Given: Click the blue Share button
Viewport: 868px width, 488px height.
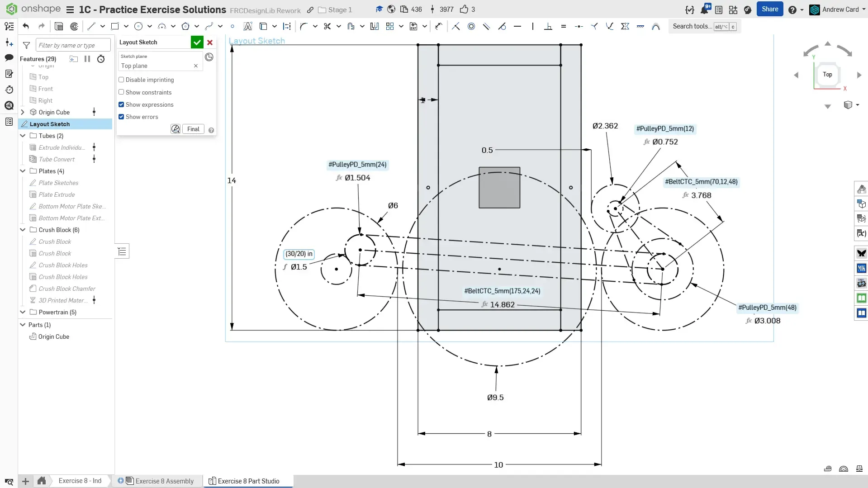Looking at the screenshot, I should [769, 9].
